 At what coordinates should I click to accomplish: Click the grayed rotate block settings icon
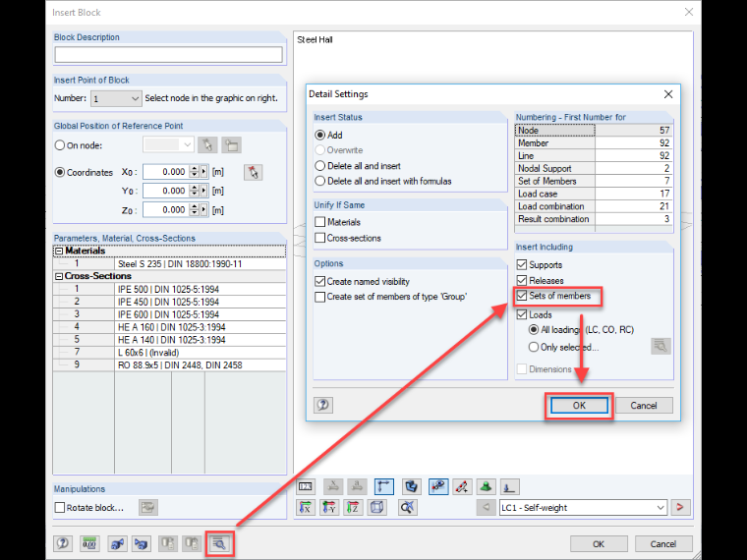coord(148,507)
